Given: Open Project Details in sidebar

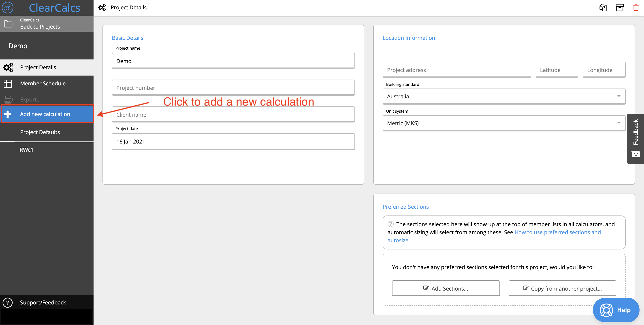Looking at the screenshot, I should (x=47, y=68).
